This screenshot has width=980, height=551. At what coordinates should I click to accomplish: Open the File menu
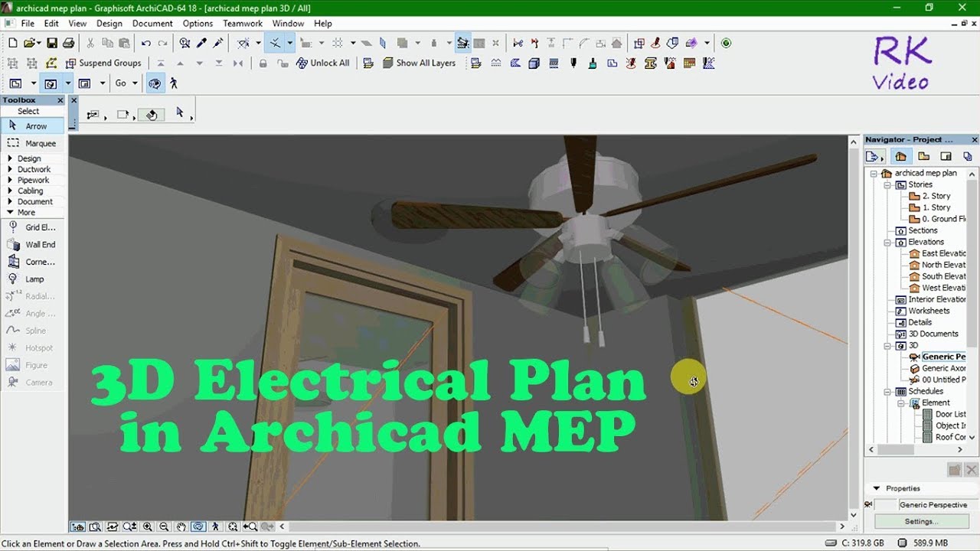pos(28,24)
